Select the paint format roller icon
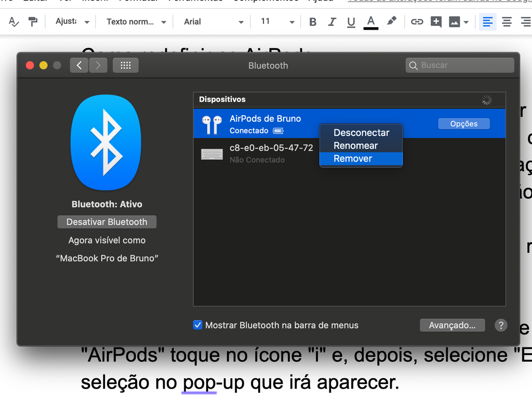Viewport: 532px width, 399px height. click(33, 22)
